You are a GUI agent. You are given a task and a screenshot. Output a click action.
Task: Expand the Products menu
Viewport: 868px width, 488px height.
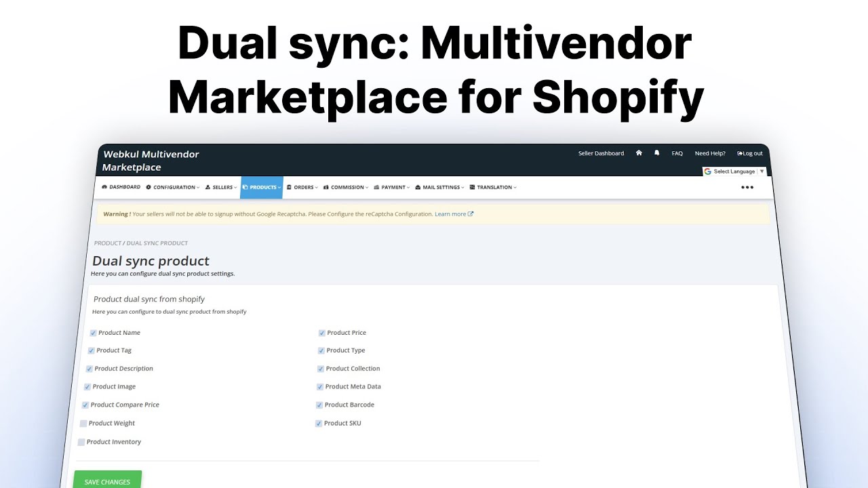click(x=262, y=187)
